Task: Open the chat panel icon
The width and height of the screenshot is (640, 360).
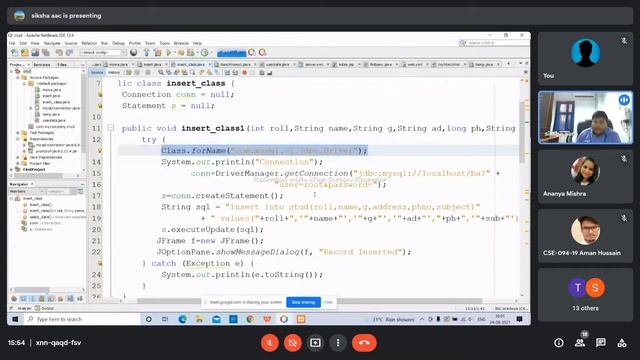Action: pyautogui.click(x=600, y=343)
